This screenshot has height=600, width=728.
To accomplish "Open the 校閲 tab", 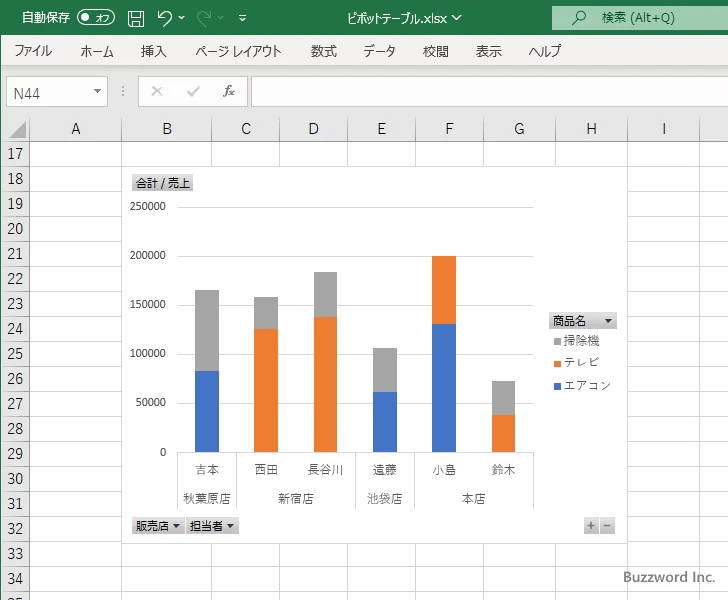I will [x=436, y=51].
